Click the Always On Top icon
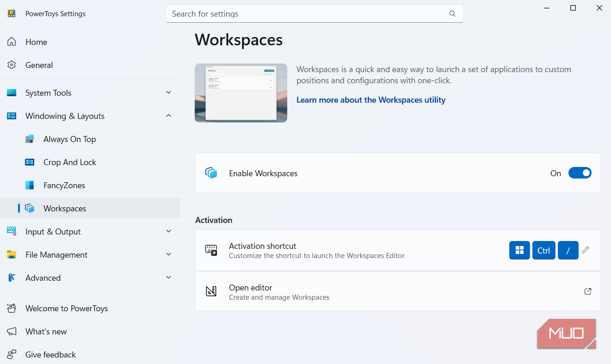This screenshot has width=611, height=364. pyautogui.click(x=30, y=139)
